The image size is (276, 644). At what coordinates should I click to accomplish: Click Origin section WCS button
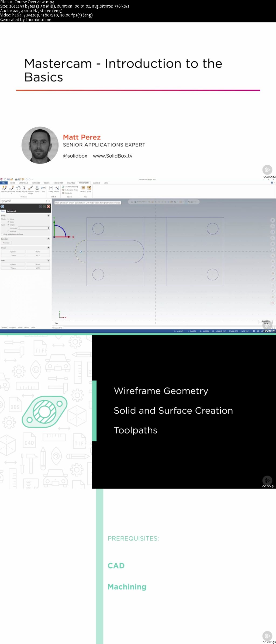(38, 255)
